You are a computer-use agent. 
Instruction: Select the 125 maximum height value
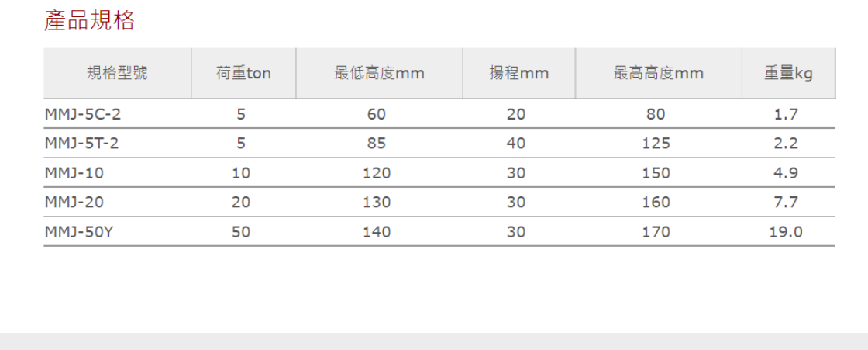[x=656, y=144]
